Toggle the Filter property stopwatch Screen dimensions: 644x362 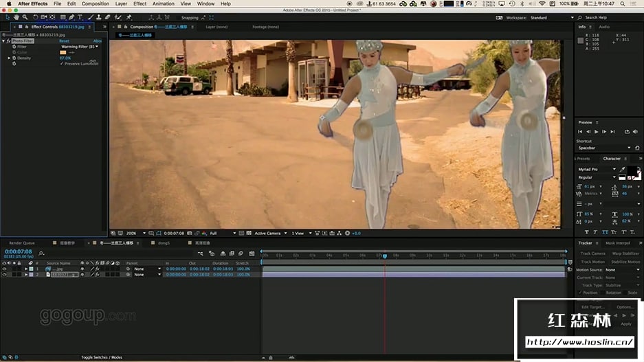pyautogui.click(x=14, y=47)
